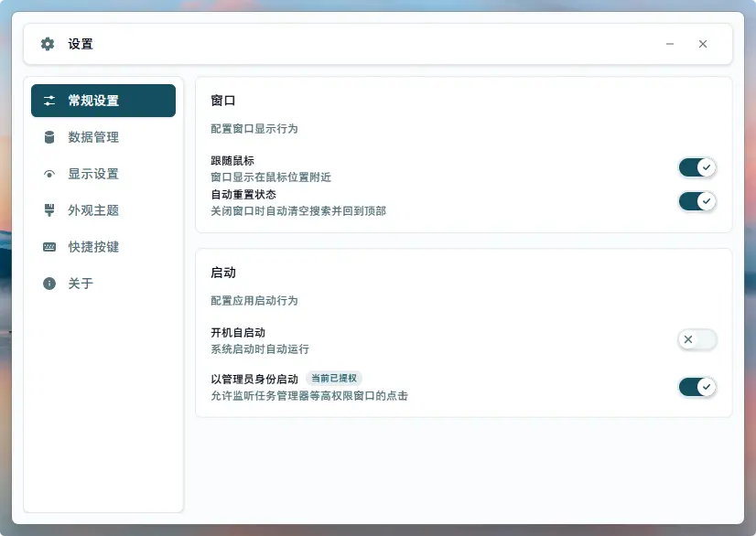Click the 启动 card heading
Viewport: 756px width, 536px height.
coord(224,273)
